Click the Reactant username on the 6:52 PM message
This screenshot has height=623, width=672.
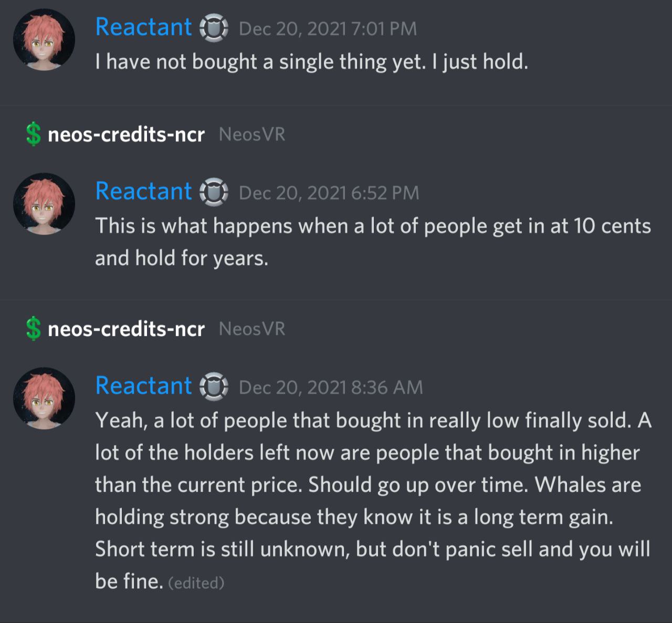[143, 192]
